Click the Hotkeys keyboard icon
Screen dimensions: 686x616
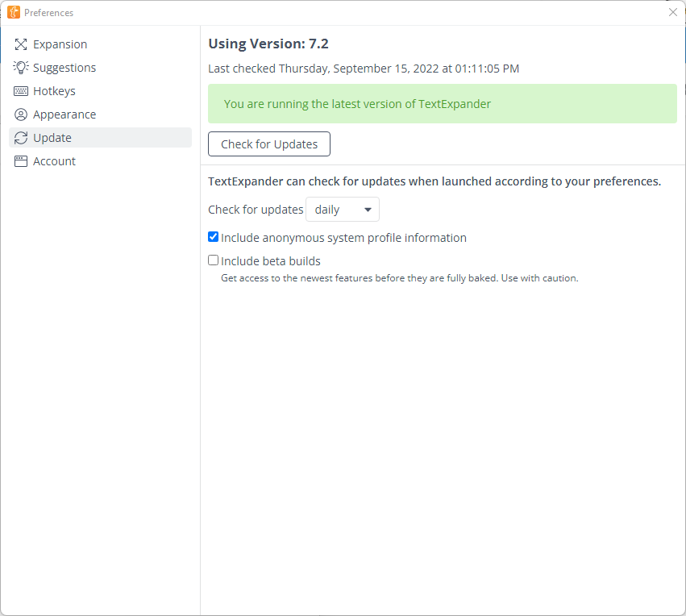point(21,91)
